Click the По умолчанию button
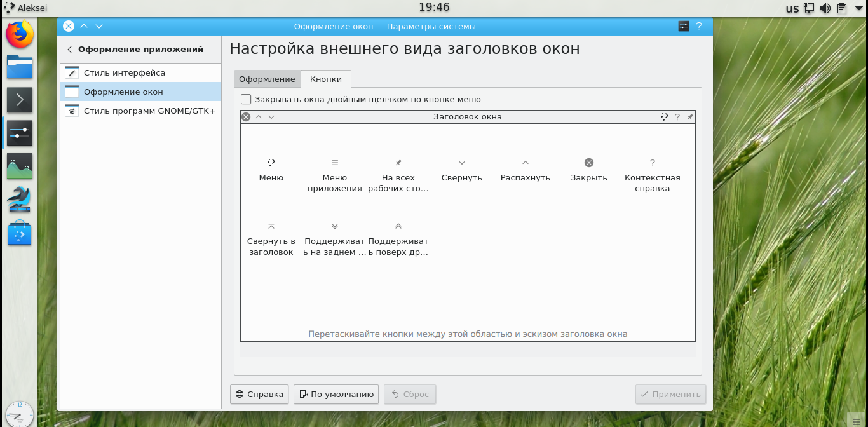Viewport: 868px width, 427px height. point(336,394)
